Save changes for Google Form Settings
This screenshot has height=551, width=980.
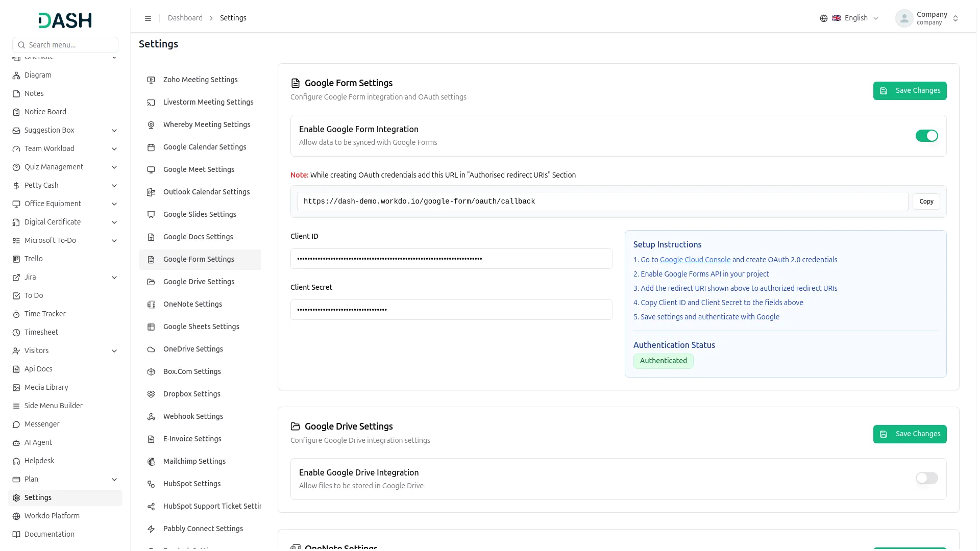pyautogui.click(x=910, y=91)
